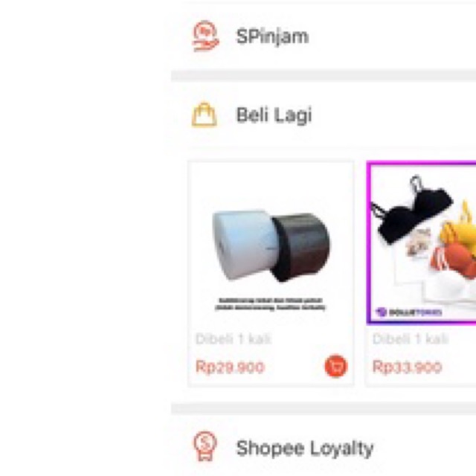Tap the SPinjam hand-with-coin icon
This screenshot has height=476, width=476.
(205, 36)
